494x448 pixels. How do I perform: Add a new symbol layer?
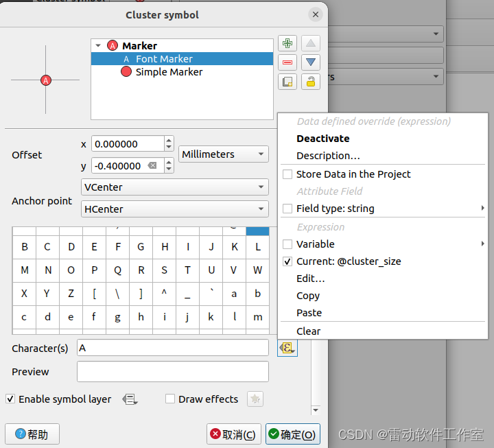pos(287,43)
